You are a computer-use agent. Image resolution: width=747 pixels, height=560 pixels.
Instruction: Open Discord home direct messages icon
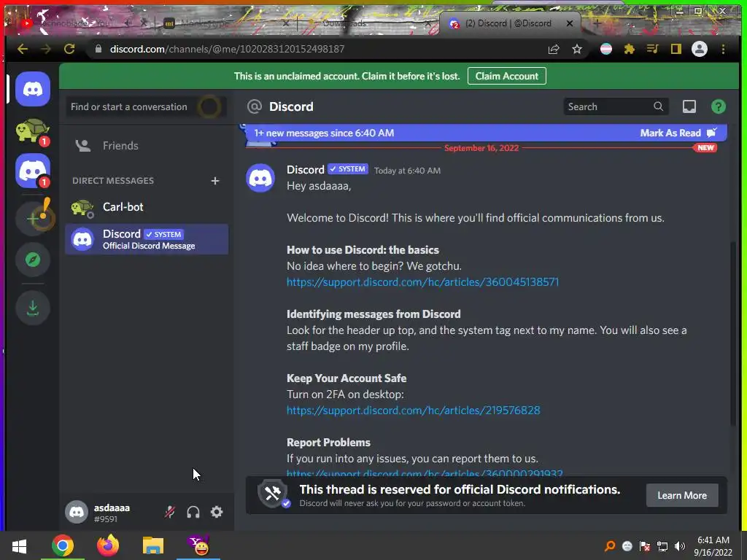[32, 89]
